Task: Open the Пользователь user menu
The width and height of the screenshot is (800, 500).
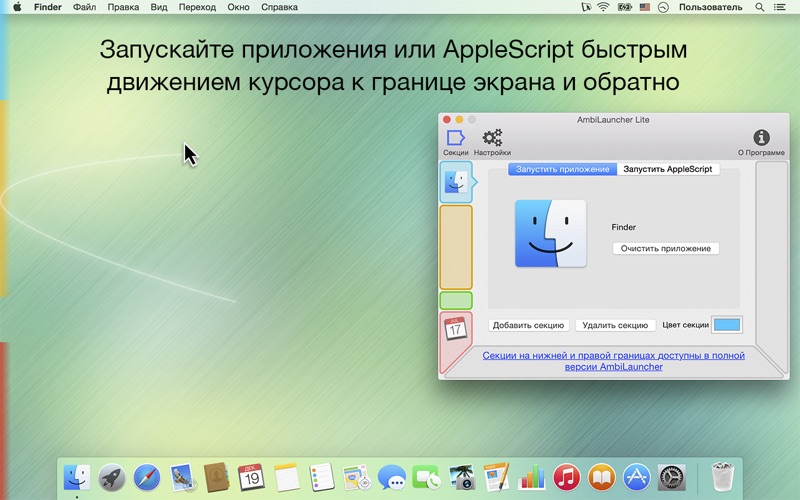Action: [x=710, y=7]
